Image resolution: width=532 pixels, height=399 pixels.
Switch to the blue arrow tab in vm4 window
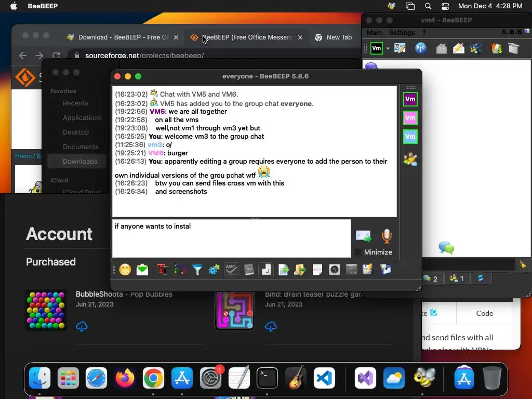[x=480, y=278]
